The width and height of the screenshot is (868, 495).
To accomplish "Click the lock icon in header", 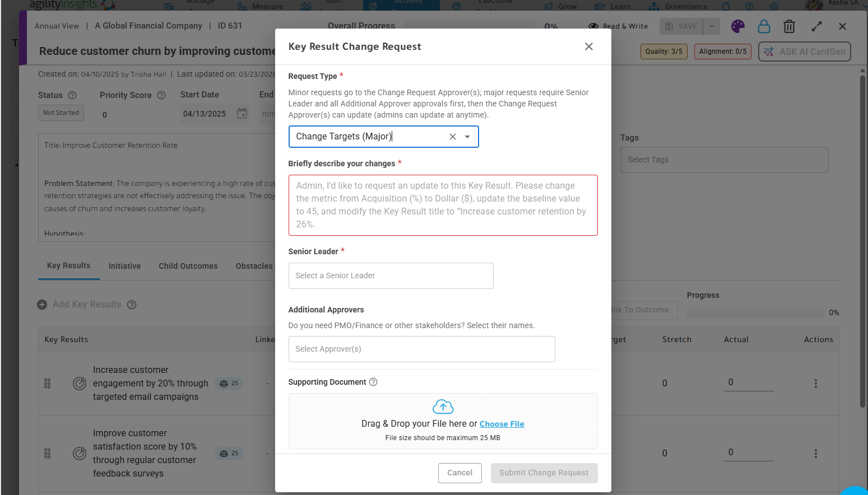I will [x=764, y=26].
